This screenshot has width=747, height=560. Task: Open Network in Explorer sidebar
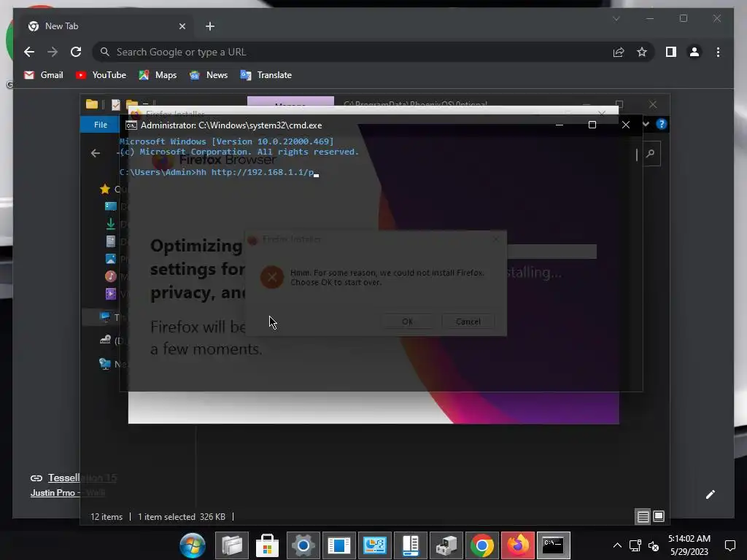click(x=106, y=364)
